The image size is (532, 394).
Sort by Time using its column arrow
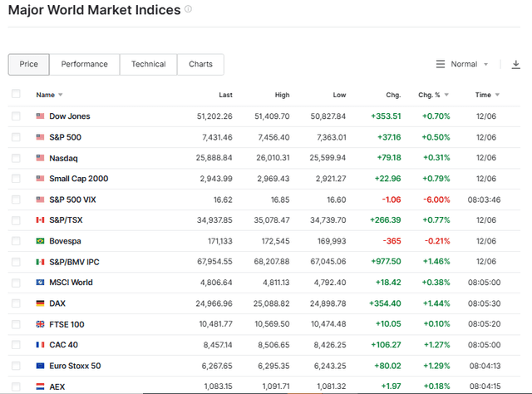click(x=497, y=95)
